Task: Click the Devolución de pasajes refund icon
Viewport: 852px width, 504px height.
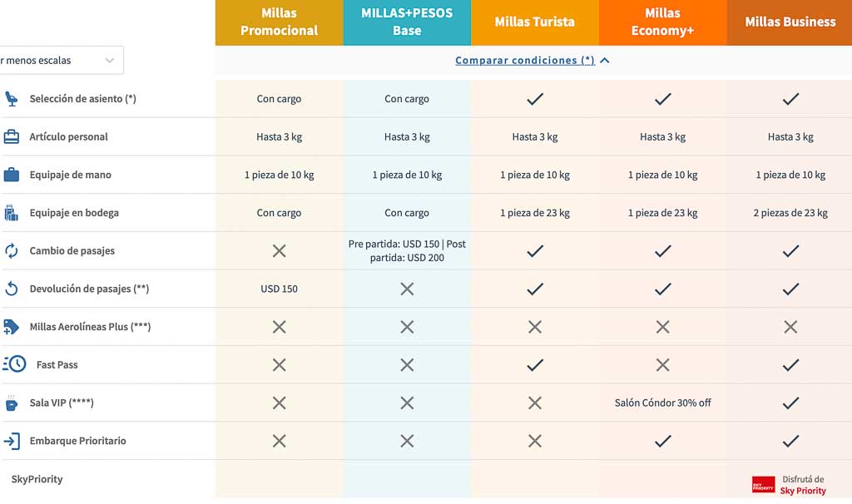Action: pyautogui.click(x=12, y=289)
